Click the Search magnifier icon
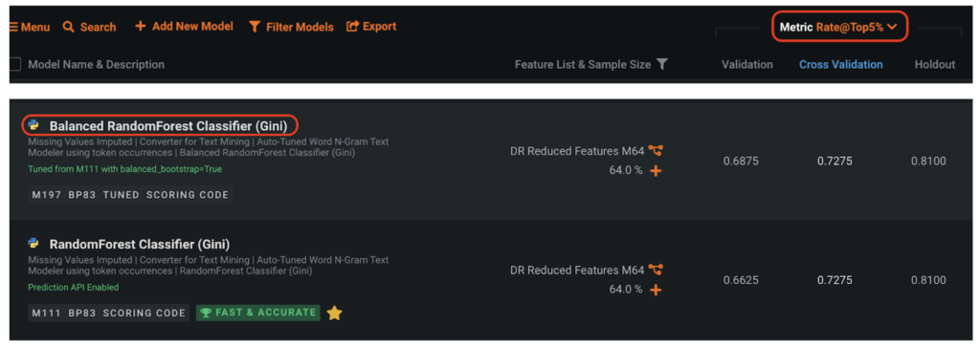The width and height of the screenshot is (980, 346). click(x=68, y=27)
